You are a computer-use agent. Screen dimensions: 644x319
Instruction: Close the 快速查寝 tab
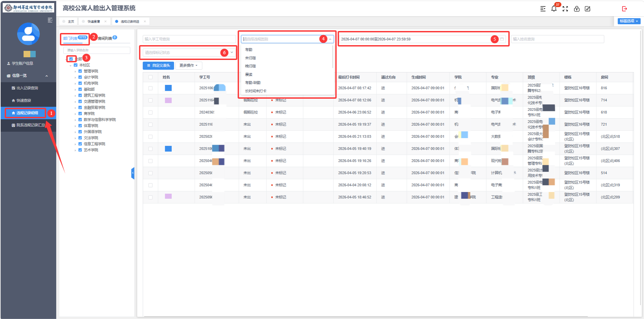point(105,22)
